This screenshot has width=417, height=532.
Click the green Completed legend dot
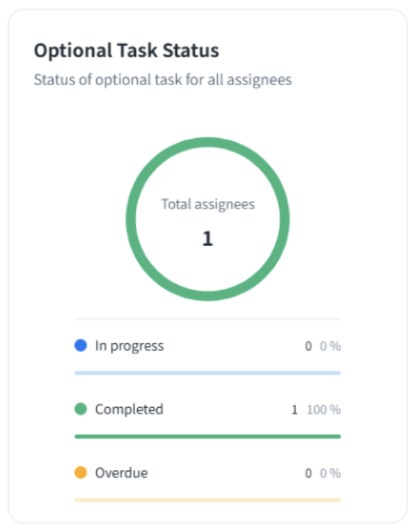click(x=81, y=409)
